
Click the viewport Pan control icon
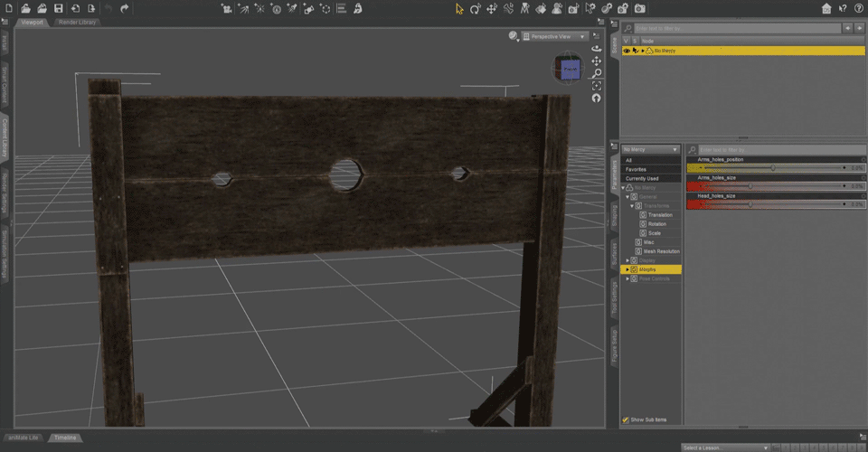coord(596,61)
